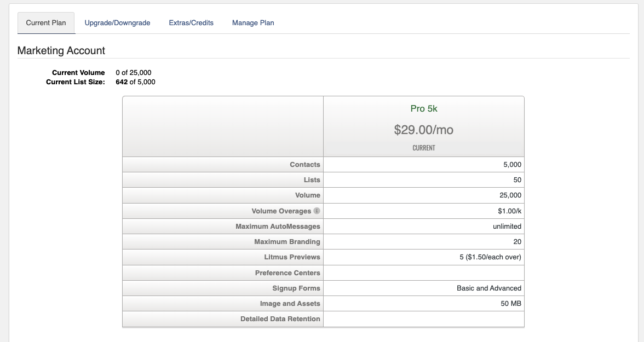Click the Volume row label
The image size is (644, 342).
click(x=308, y=195)
